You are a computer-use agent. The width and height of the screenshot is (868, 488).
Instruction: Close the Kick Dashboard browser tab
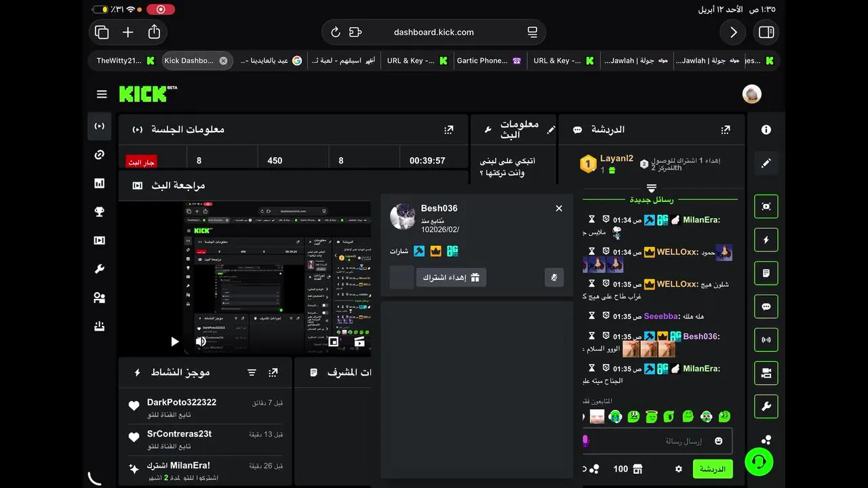tap(223, 60)
